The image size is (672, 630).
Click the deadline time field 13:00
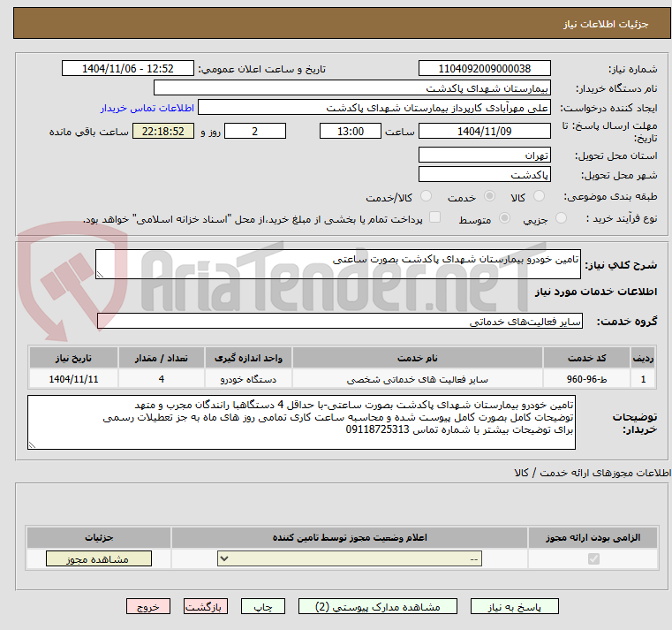[351, 132]
